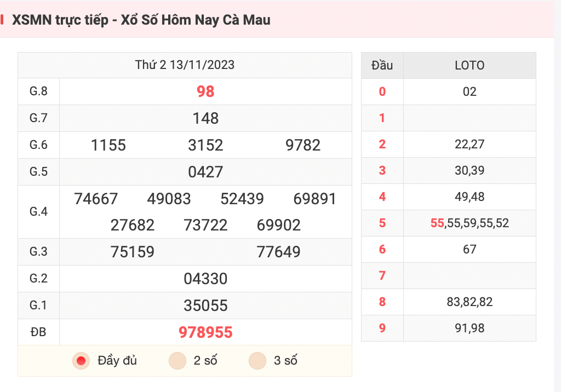Viewport: 561px width, 392px height.
Task: Select the "Đầy đủ" radio option
Action: pos(81,361)
